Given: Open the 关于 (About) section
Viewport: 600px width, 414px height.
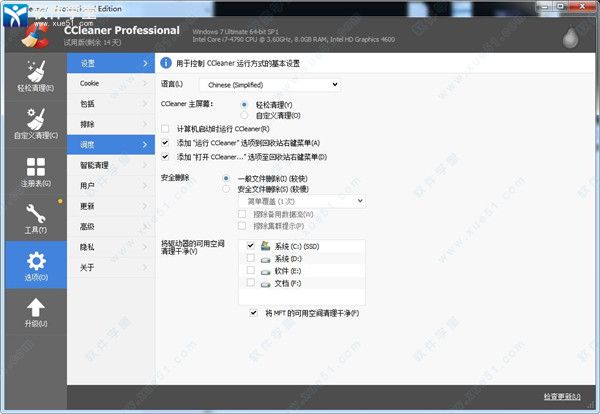Looking at the screenshot, I should 111,267.
